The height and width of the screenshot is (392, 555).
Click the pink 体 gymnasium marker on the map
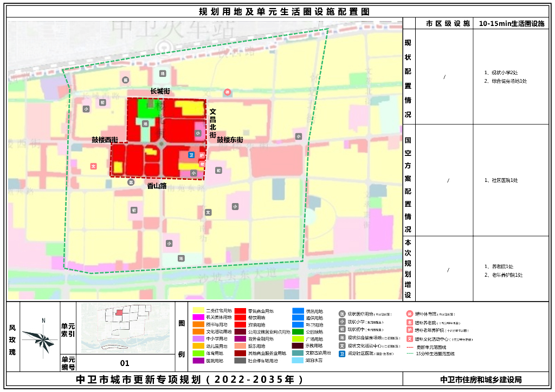[x=228, y=92]
